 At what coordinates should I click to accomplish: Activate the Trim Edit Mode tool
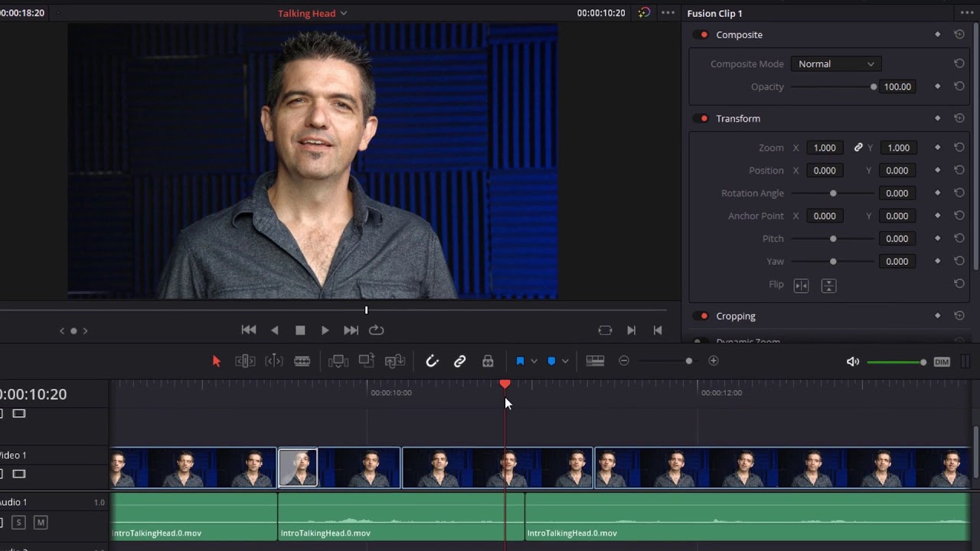[x=245, y=361]
